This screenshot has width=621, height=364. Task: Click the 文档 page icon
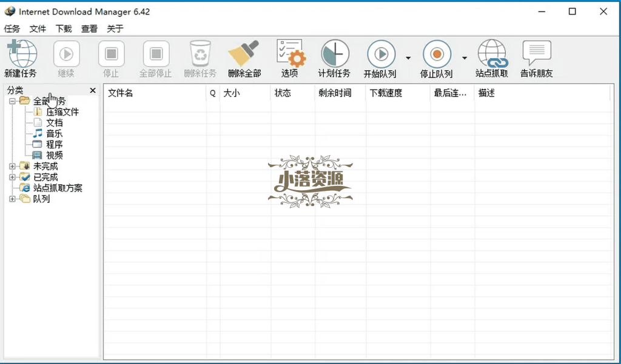click(x=38, y=123)
